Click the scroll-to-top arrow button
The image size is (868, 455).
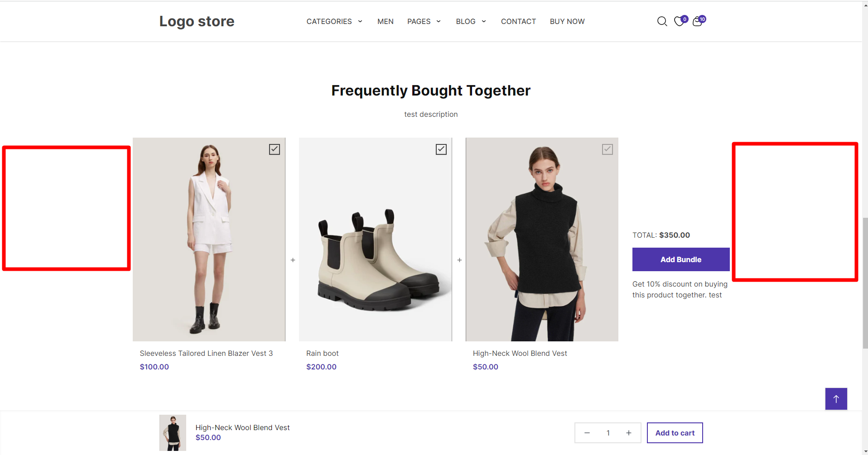(836, 399)
